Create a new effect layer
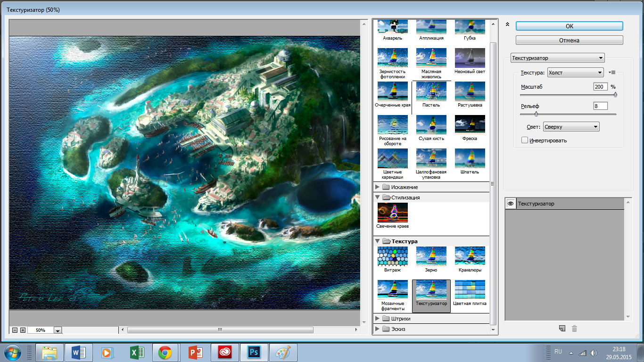This screenshot has width=644, height=362. [562, 329]
